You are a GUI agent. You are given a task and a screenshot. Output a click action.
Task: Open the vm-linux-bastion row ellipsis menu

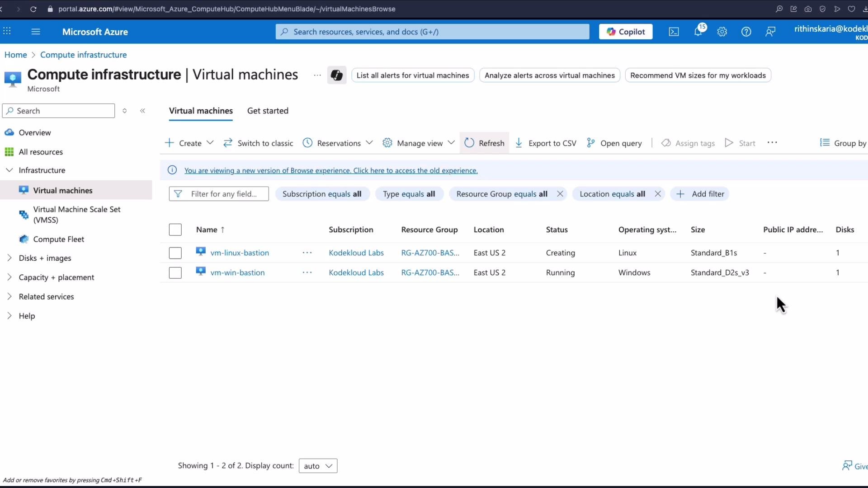point(307,253)
